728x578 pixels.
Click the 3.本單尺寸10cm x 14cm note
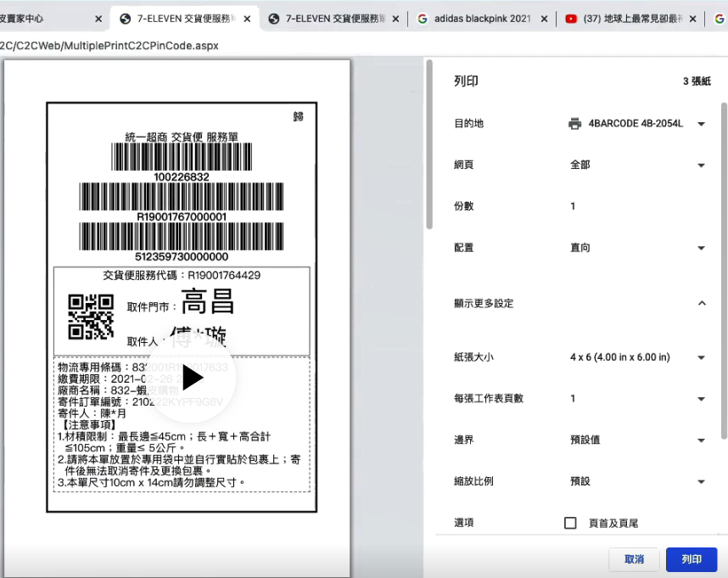(x=151, y=482)
